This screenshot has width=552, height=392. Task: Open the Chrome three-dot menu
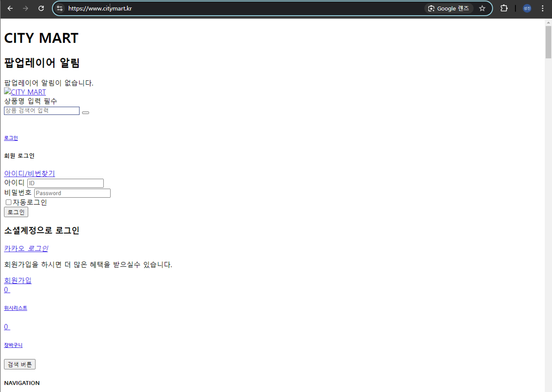pyautogui.click(x=543, y=9)
